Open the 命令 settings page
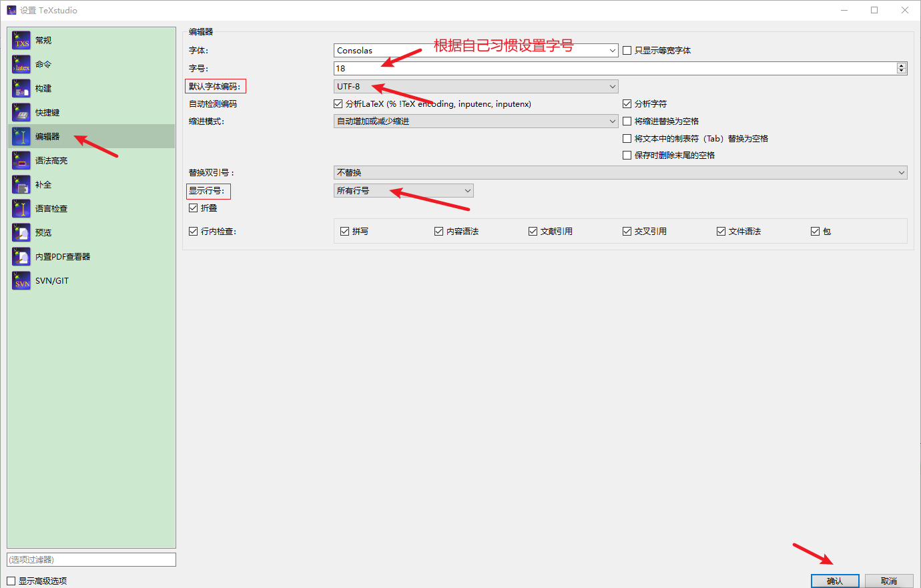 [91, 64]
